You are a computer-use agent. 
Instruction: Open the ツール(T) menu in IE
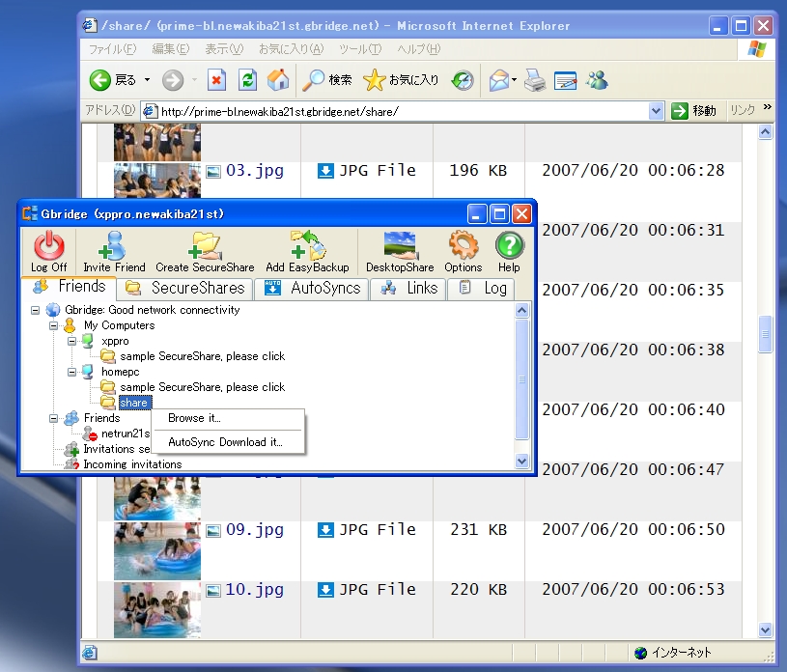[x=360, y=49]
